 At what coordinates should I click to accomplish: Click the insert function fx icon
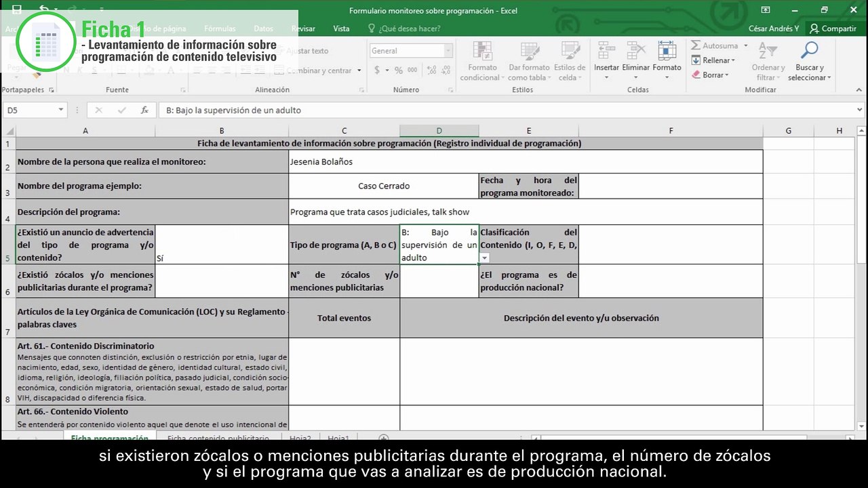click(144, 110)
